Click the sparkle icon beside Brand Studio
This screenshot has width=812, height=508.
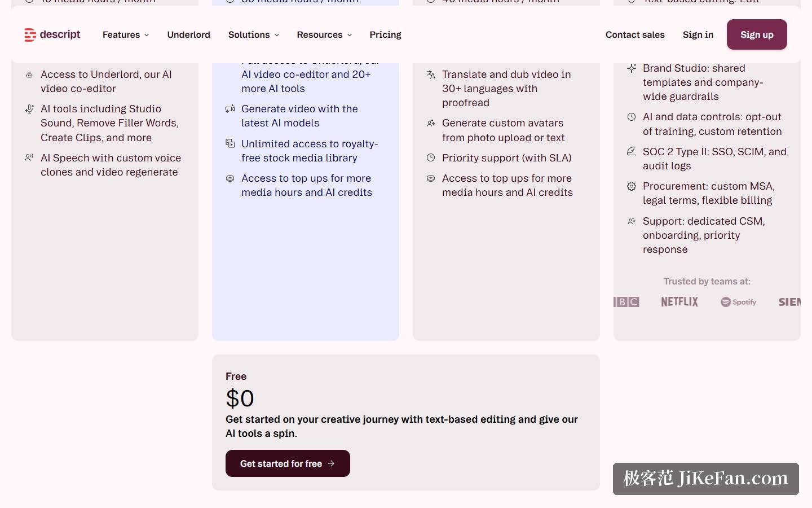click(x=632, y=68)
